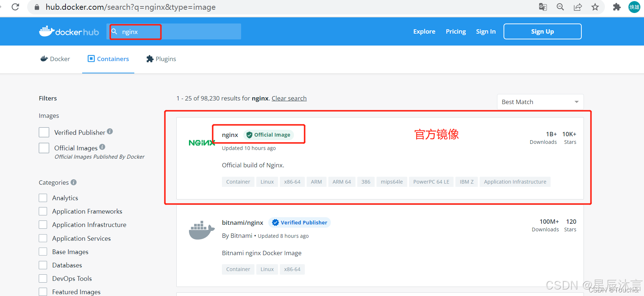Click the Official Image shield badge
This screenshot has height=296, width=644.
pyautogui.click(x=269, y=135)
